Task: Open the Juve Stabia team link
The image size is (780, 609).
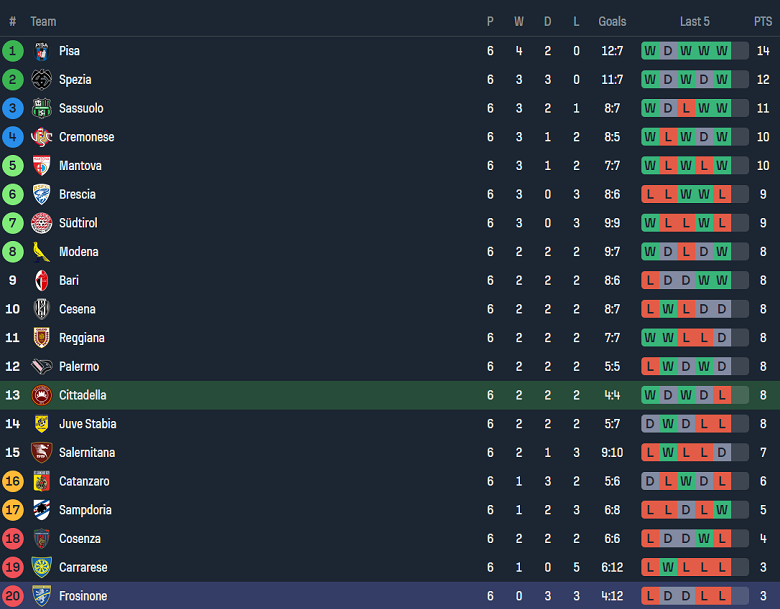Action: (87, 424)
